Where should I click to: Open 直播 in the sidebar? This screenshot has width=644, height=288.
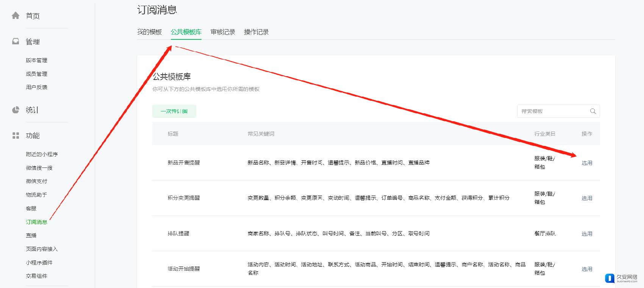coord(31,235)
